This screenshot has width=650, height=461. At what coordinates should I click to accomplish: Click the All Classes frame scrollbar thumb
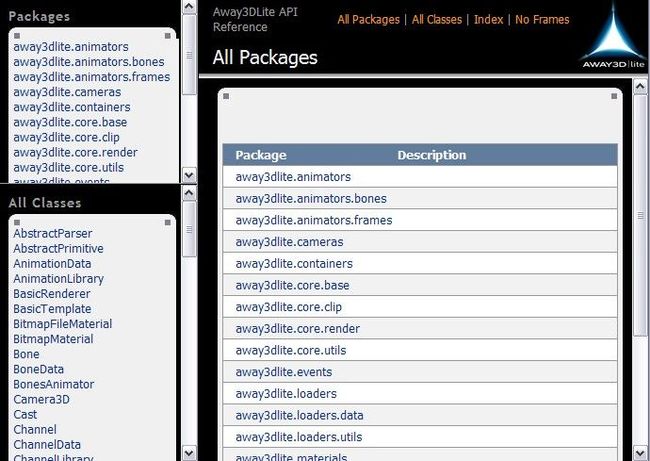pos(189,229)
